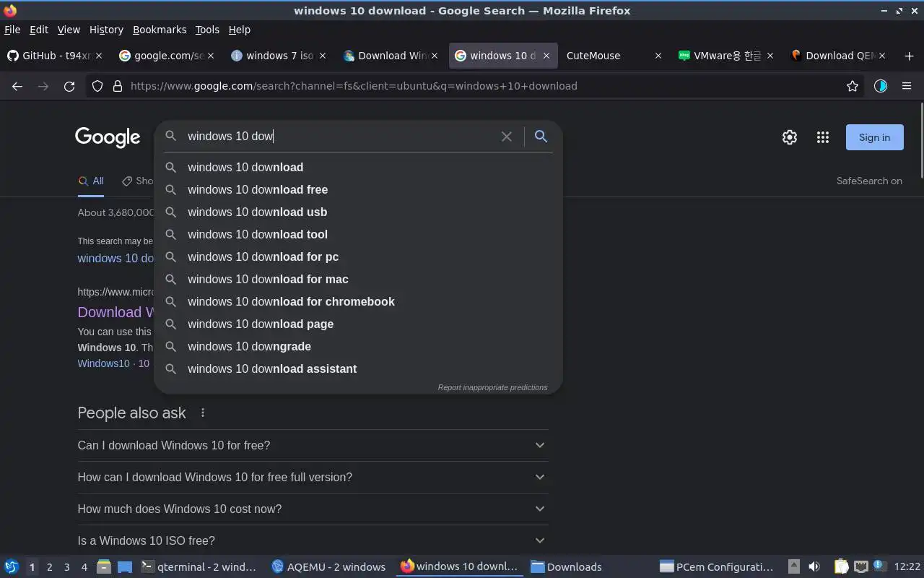Image resolution: width=924 pixels, height=578 pixels.
Task: Open the Firefox hamburger application menu
Action: [907, 86]
